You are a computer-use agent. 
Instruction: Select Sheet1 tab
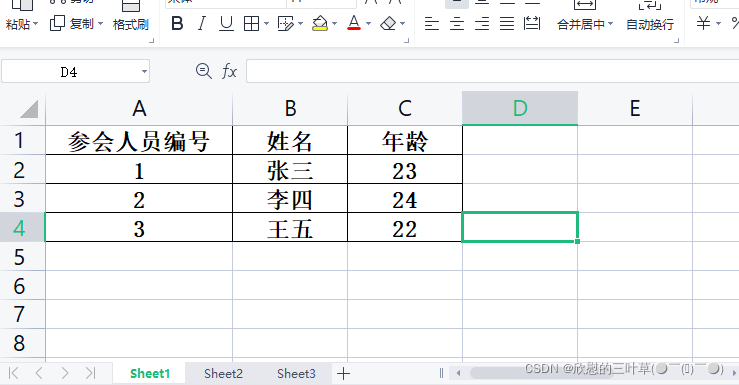pyautogui.click(x=150, y=374)
